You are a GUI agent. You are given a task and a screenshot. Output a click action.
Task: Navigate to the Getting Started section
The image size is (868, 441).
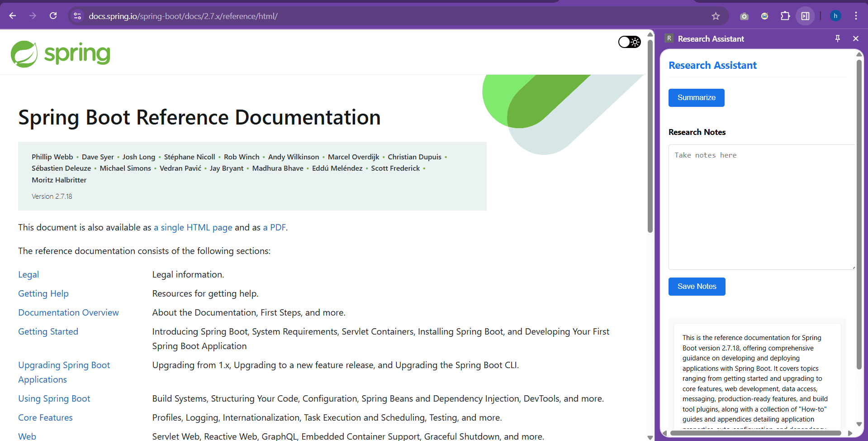48,331
